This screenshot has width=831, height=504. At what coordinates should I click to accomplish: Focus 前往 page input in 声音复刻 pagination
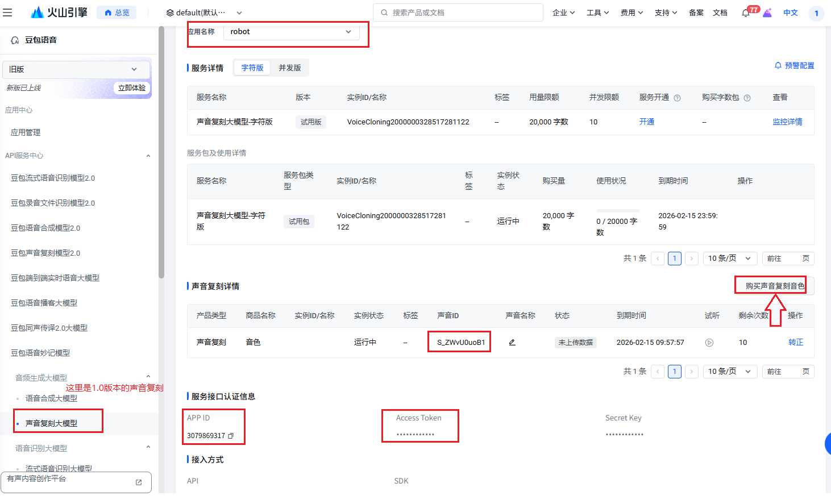point(788,372)
